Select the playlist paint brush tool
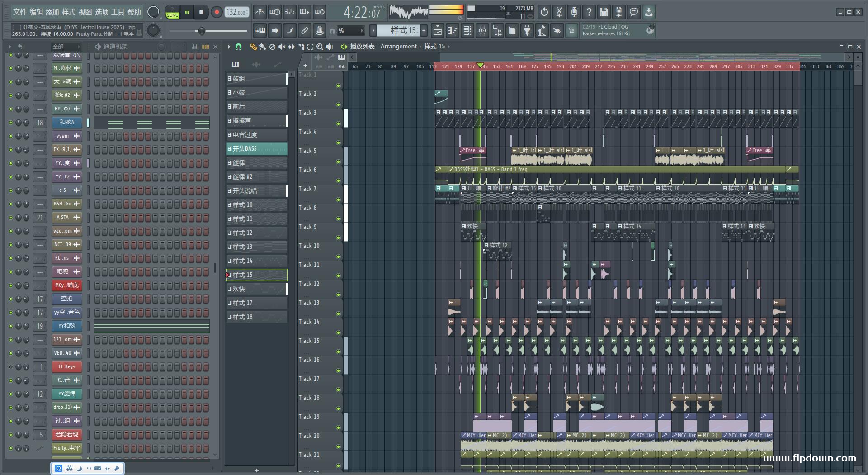Image resolution: width=868 pixels, height=475 pixels. (x=262, y=47)
